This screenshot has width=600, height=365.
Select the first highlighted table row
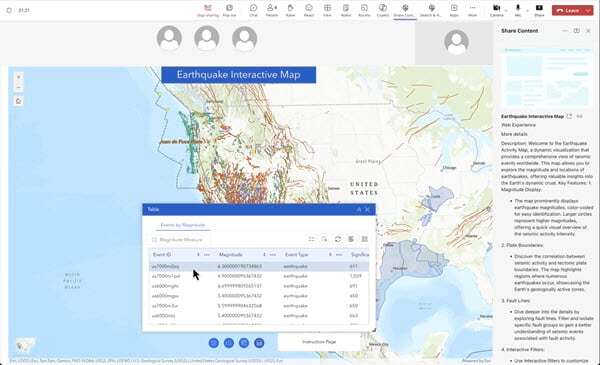pos(259,266)
